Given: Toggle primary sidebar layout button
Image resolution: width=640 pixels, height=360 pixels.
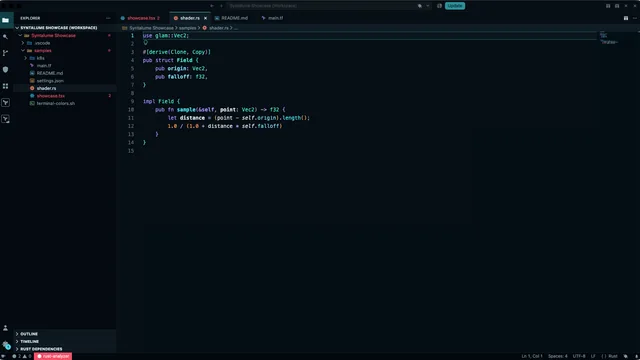Looking at the screenshot, I should click(608, 6).
